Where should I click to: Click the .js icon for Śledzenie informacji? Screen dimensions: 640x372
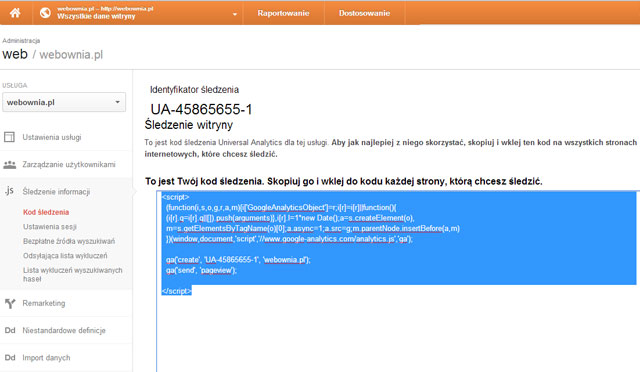(9, 190)
